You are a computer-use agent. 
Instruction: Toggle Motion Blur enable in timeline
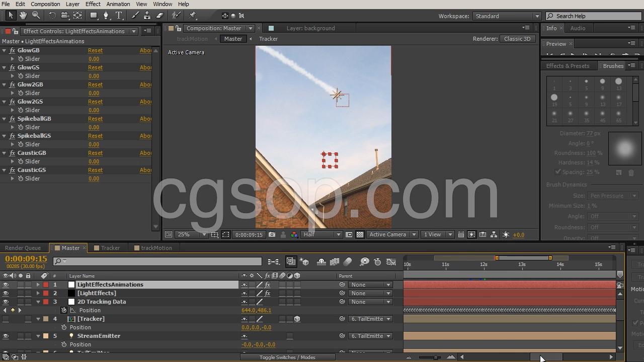348,261
